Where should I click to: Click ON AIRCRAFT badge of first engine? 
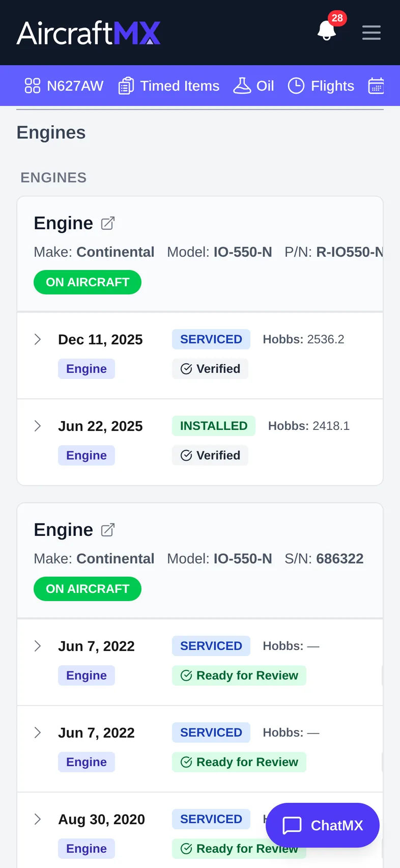[x=88, y=282]
